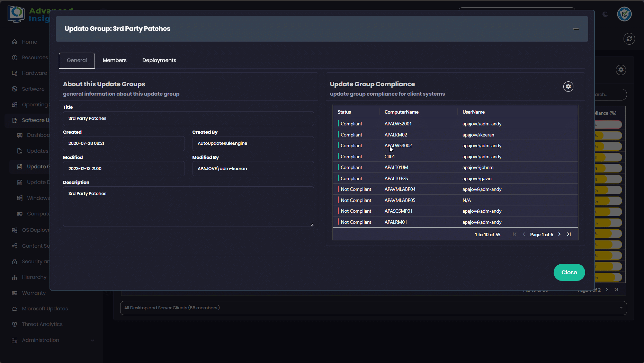Click the Description text area
The image size is (644, 363).
pos(188,207)
